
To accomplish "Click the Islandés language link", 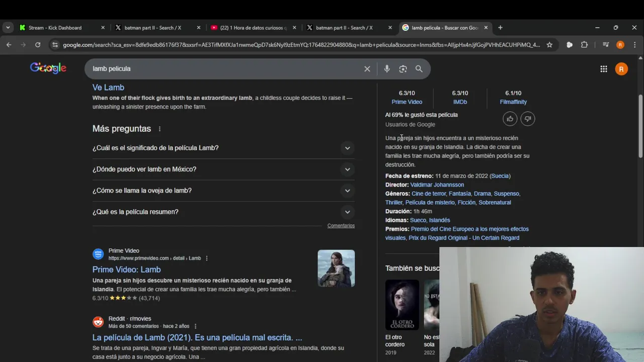I will coord(439,220).
